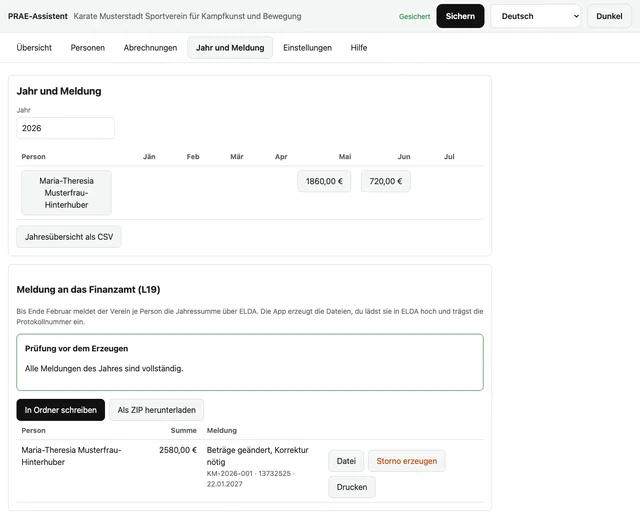The height and width of the screenshot is (527, 640).
Task: Edit the Jahr field showing 2026
Action: (65, 128)
